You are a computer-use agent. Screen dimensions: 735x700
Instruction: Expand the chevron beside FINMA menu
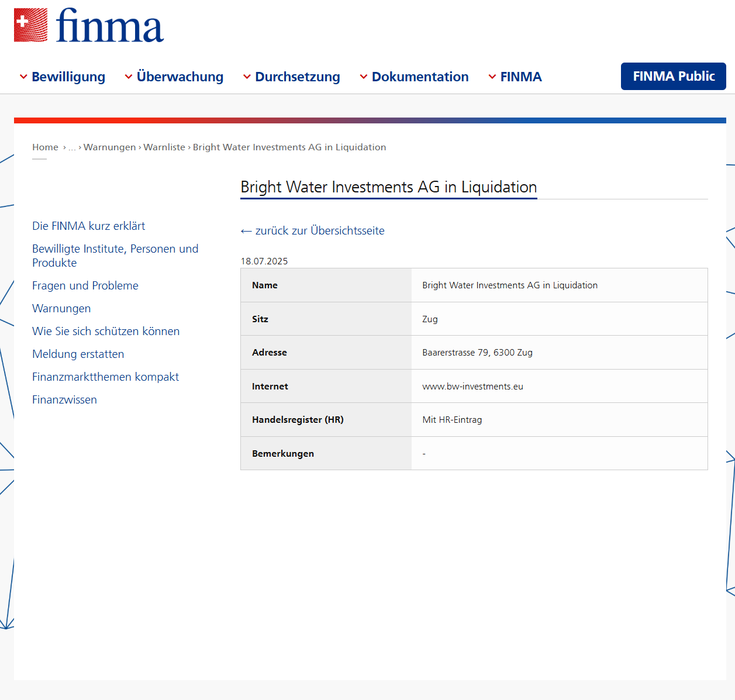[492, 77]
